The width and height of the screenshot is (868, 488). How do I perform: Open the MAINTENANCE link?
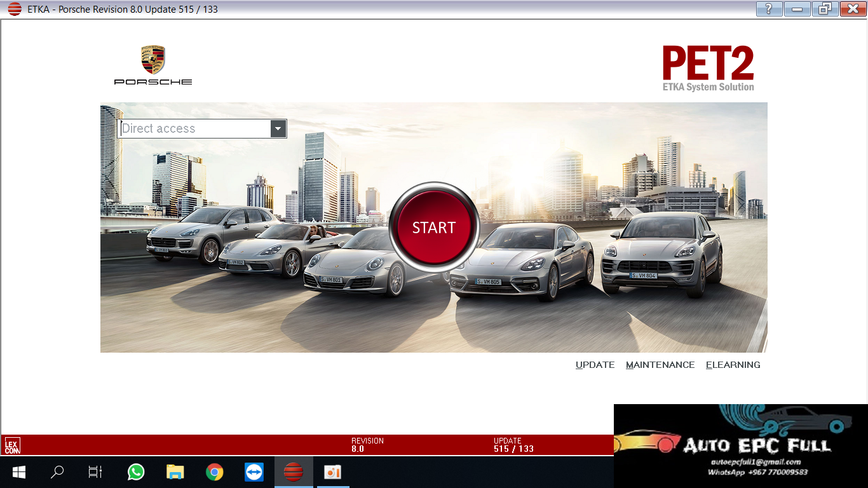[x=660, y=365]
